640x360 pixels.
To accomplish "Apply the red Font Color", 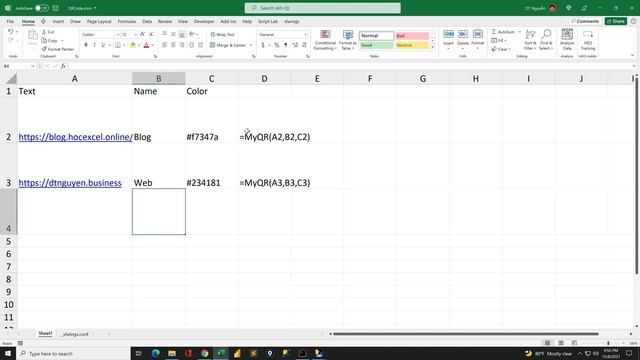I will tap(146, 45).
